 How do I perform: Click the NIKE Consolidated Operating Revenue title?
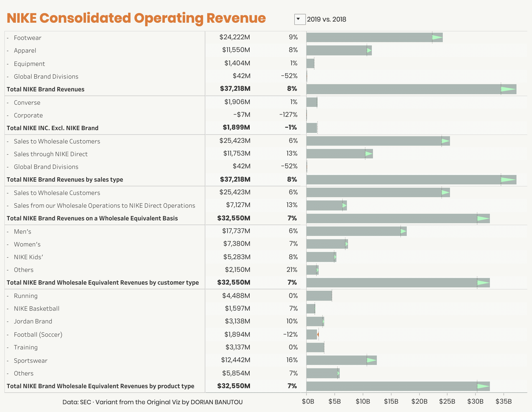(136, 18)
